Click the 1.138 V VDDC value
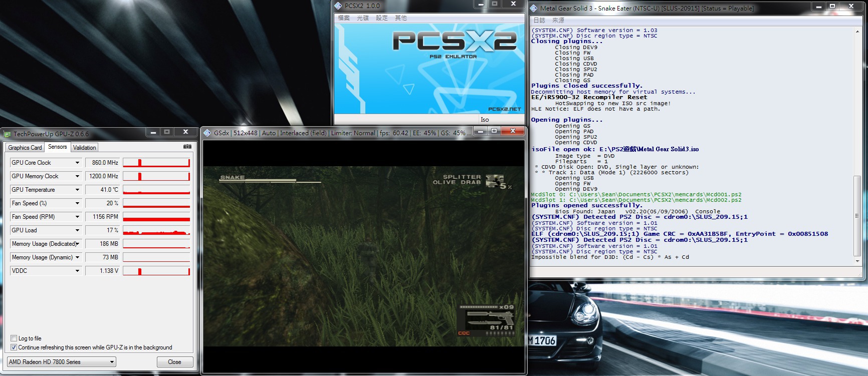 click(x=102, y=271)
